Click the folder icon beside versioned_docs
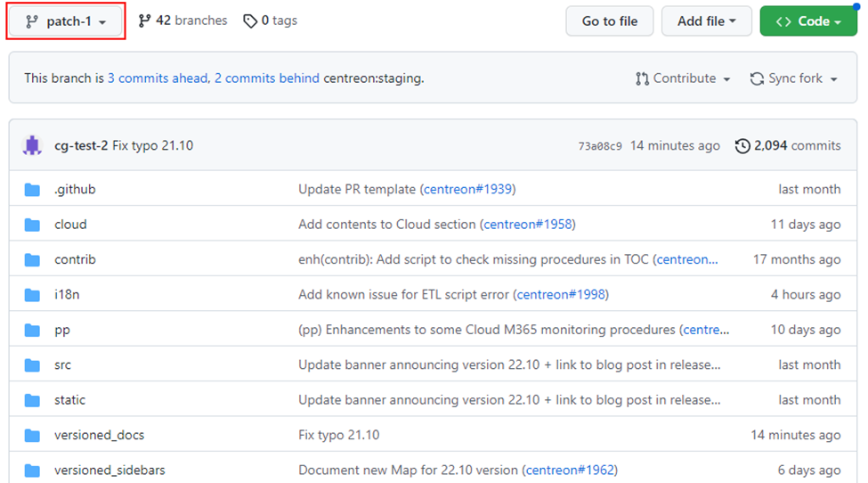This screenshot has height=483, width=868. (x=33, y=435)
